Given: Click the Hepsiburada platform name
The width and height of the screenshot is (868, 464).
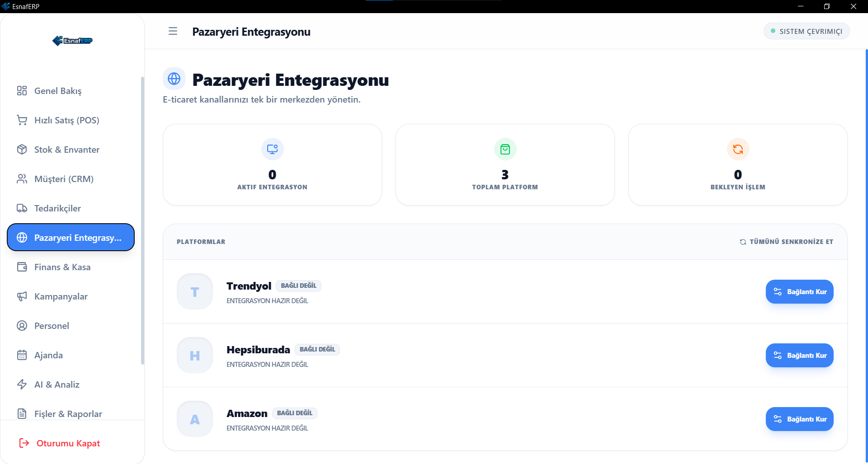Looking at the screenshot, I should pos(258,350).
